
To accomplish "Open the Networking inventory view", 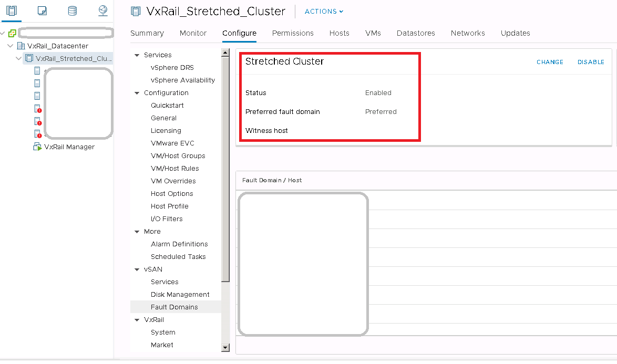I will (103, 9).
